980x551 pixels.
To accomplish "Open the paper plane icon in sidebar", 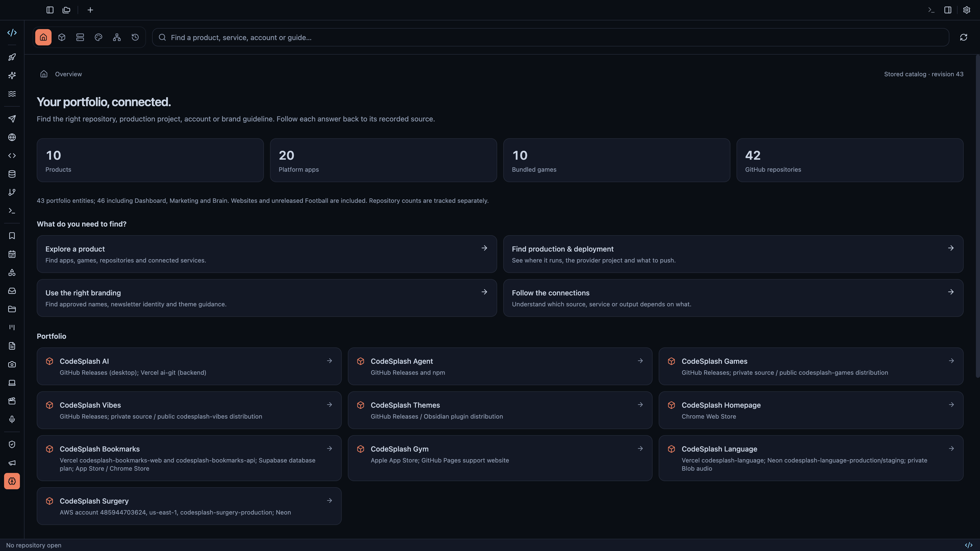I will (x=12, y=119).
